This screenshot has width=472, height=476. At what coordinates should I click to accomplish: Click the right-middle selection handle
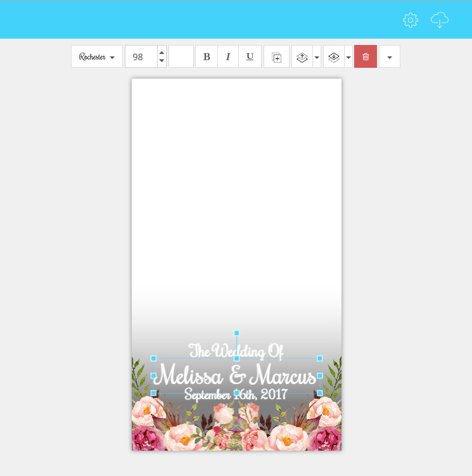pyautogui.click(x=319, y=376)
